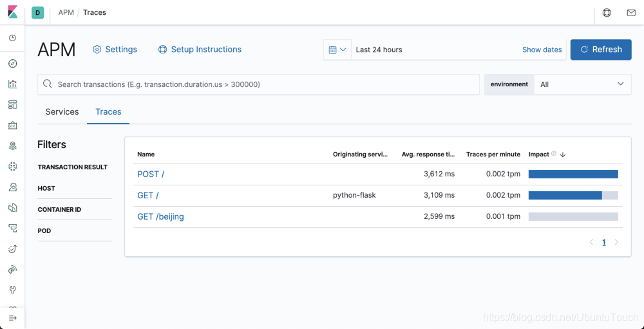Click the Traces breadcrumb

click(95, 13)
